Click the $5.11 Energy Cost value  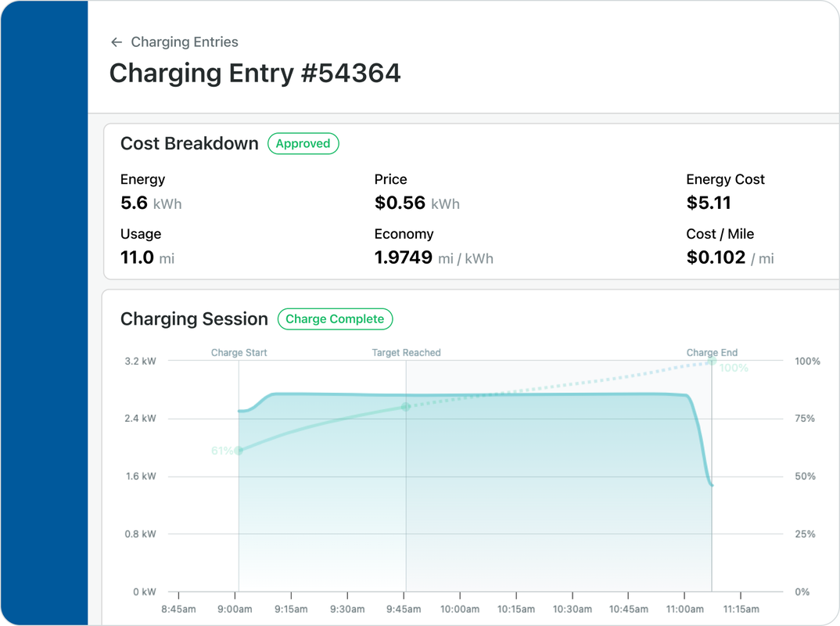click(x=709, y=203)
